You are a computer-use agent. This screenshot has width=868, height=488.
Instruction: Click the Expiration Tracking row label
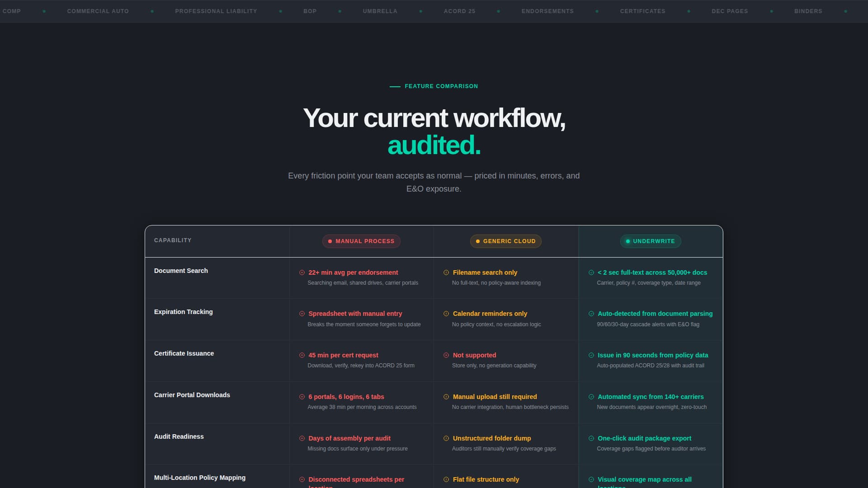[184, 312]
